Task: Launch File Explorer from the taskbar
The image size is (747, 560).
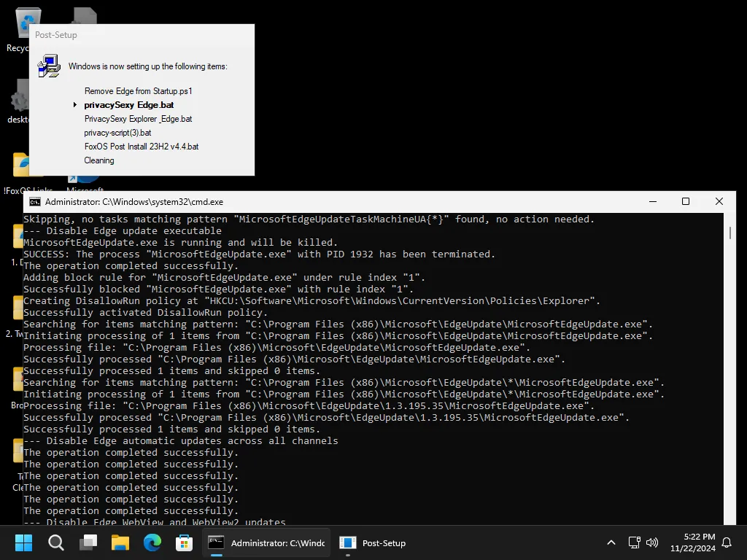Action: tap(120, 542)
